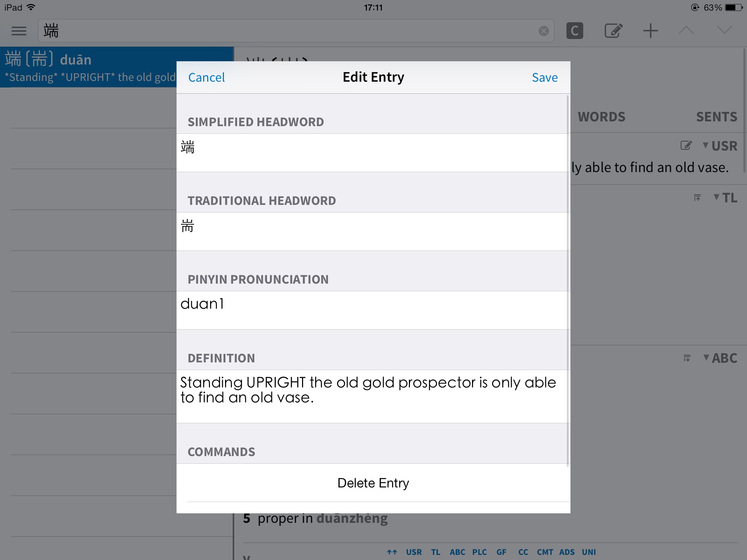Tap the plus add icon
The width and height of the screenshot is (747, 560).
click(650, 31)
